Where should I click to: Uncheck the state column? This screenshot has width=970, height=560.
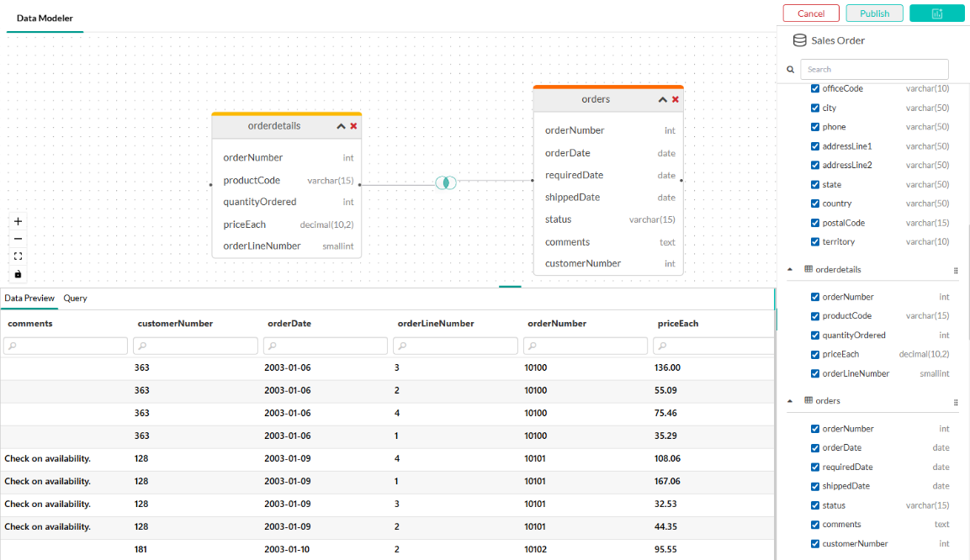[814, 184]
